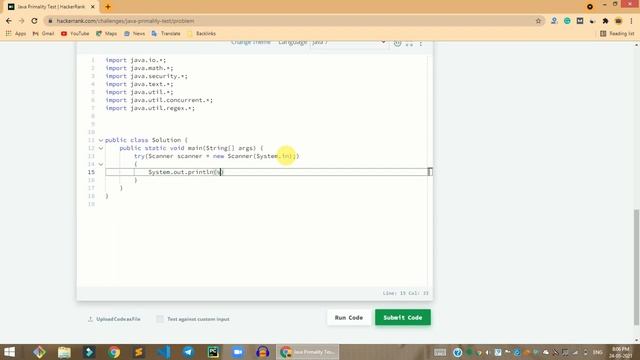The image size is (640, 360).
Task: Switch to the active Java Primality Chrome taskbar window
Action: 307,352
